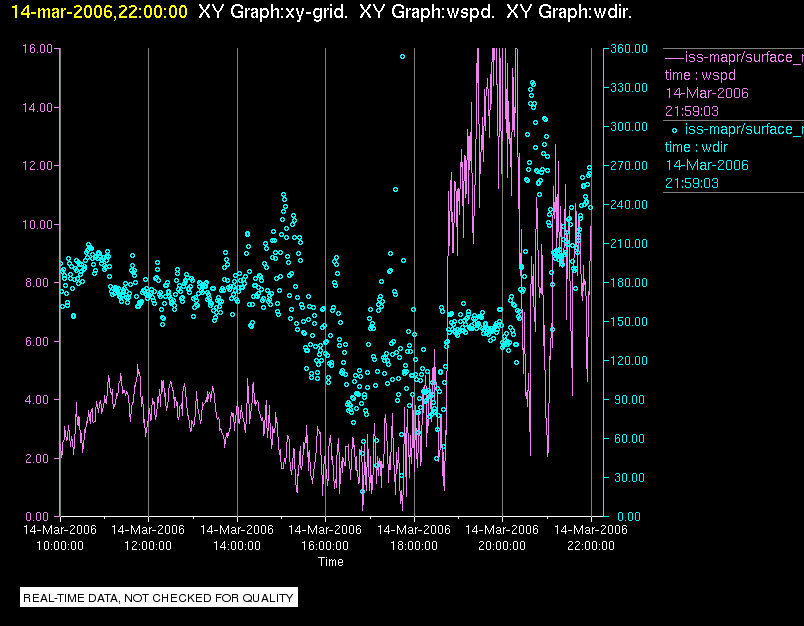Click the 21:59:03 time under wspd legend
This screenshot has height=626, width=804.
[x=692, y=111]
